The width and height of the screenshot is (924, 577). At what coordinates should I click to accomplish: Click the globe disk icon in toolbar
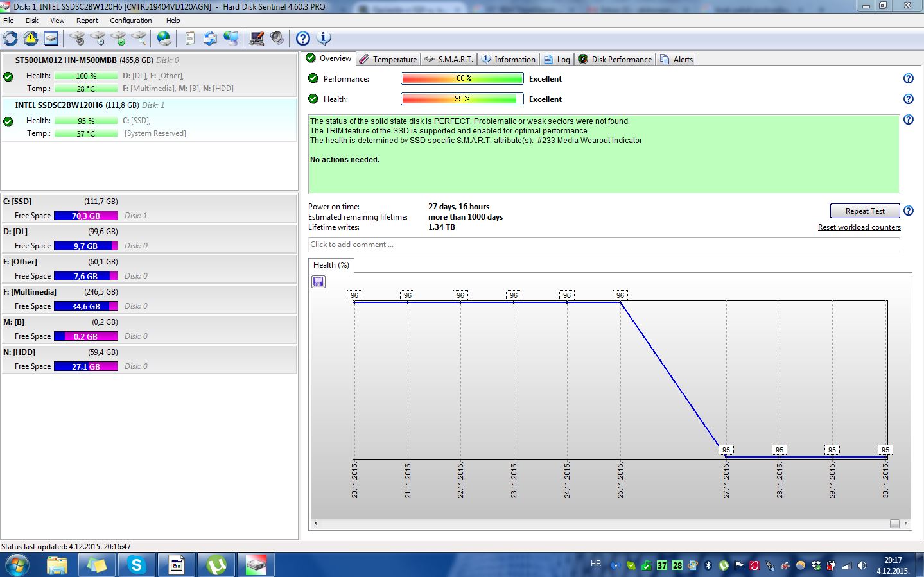click(164, 39)
